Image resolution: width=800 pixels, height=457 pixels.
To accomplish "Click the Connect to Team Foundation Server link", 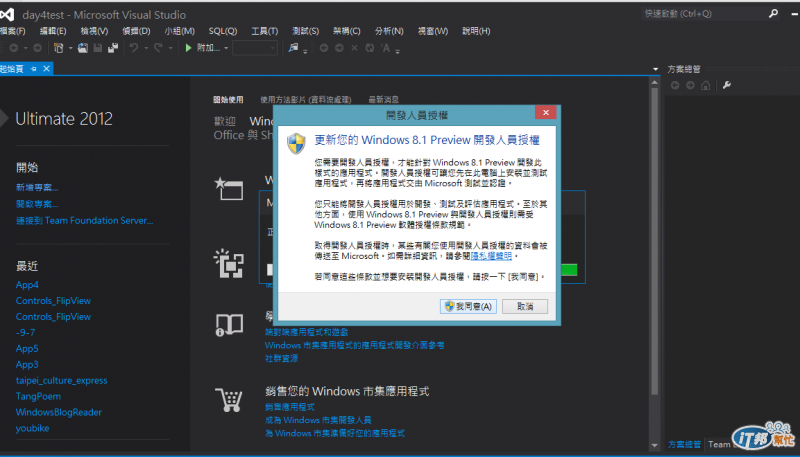I will pyautogui.click(x=84, y=220).
